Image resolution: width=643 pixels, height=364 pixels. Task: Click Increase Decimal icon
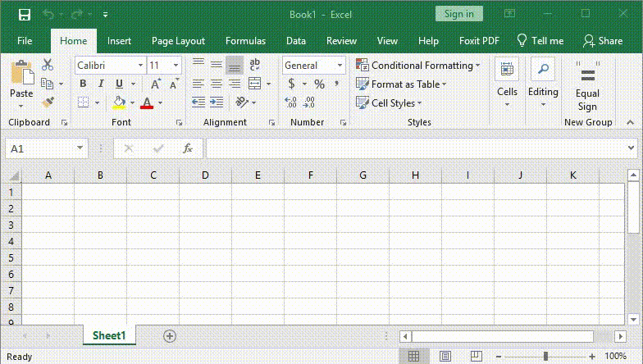click(290, 102)
